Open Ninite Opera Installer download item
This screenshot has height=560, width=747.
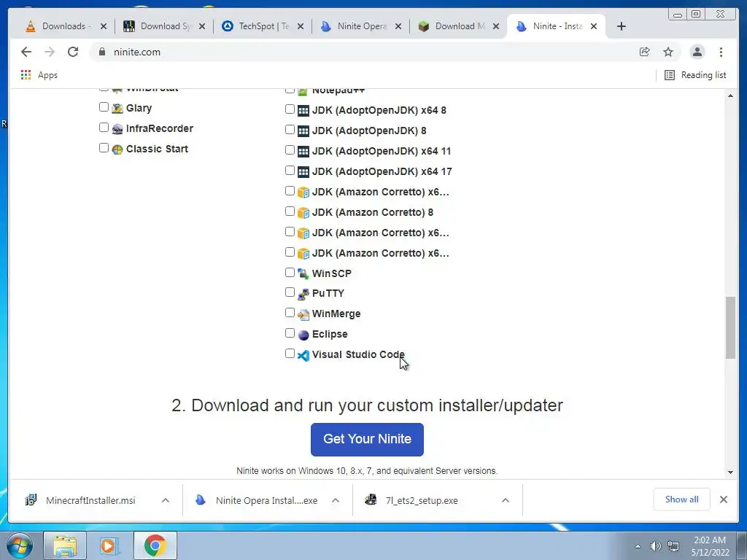pos(258,500)
